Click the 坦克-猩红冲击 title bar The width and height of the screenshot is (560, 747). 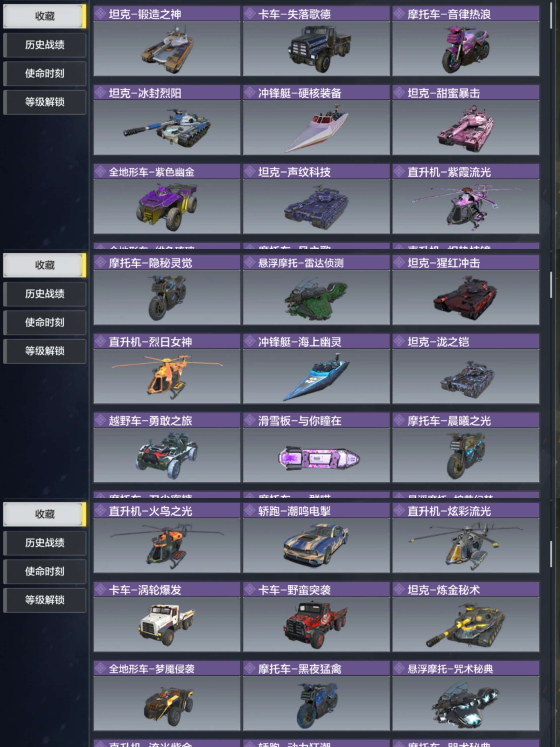click(466, 263)
